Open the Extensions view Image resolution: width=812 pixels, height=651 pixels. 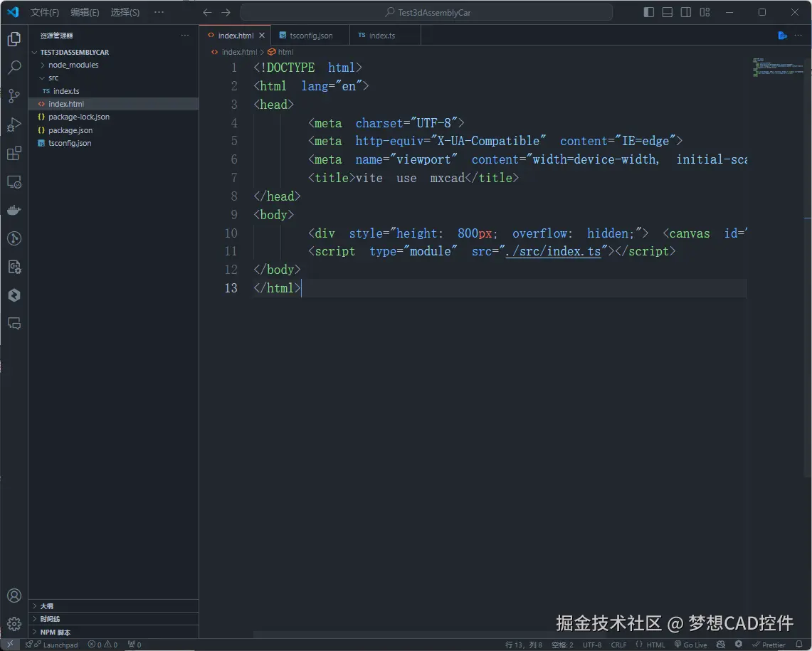[14, 153]
